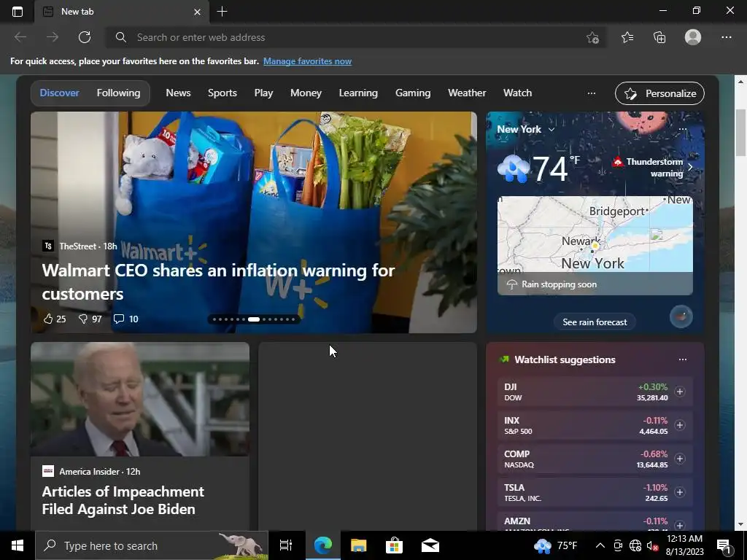Show hidden system tray icons

point(600,545)
